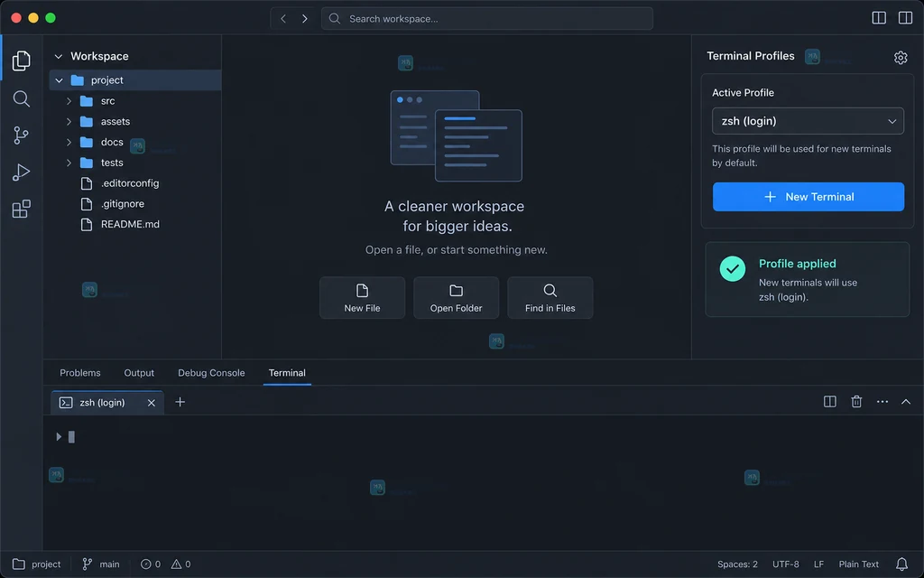This screenshot has width=924, height=578.
Task: Open the Source Control branch icon
Action: click(x=22, y=135)
